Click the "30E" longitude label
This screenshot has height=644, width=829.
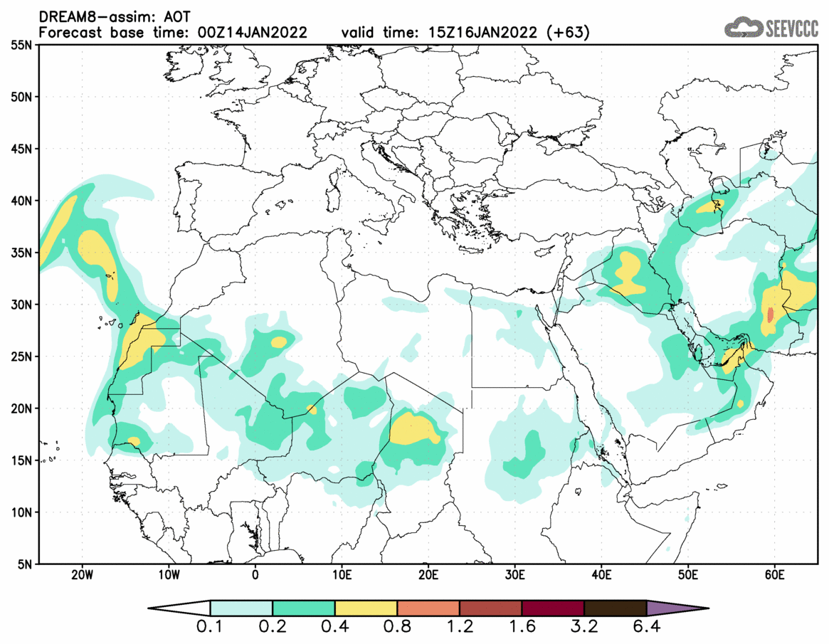pos(515,575)
